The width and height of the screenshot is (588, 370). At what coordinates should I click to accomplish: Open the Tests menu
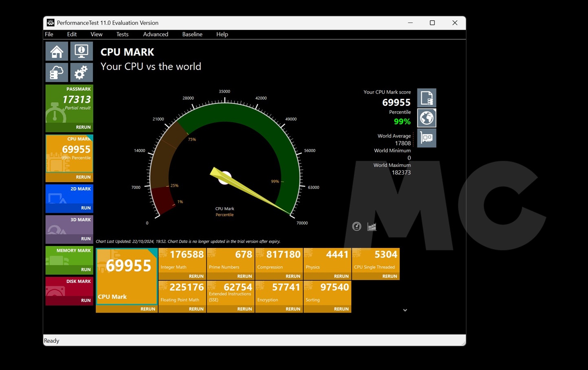click(x=122, y=34)
